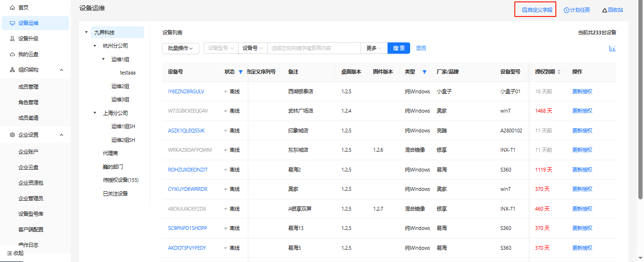Image resolution: width=644 pixels, height=262 pixels.
Task: Select 运维3组 in the tree
Action: tap(120, 99)
